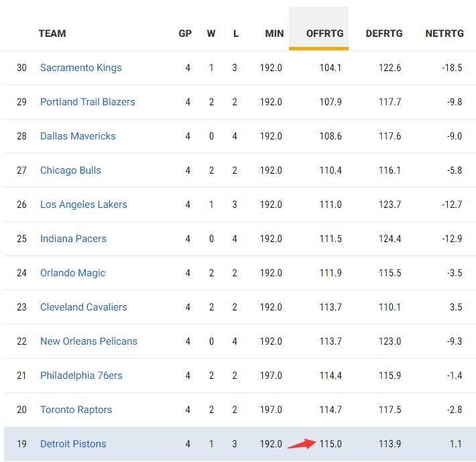Viewport: 476px width, 462px height.
Task: Sort by MIN column header
Action: [x=274, y=34]
